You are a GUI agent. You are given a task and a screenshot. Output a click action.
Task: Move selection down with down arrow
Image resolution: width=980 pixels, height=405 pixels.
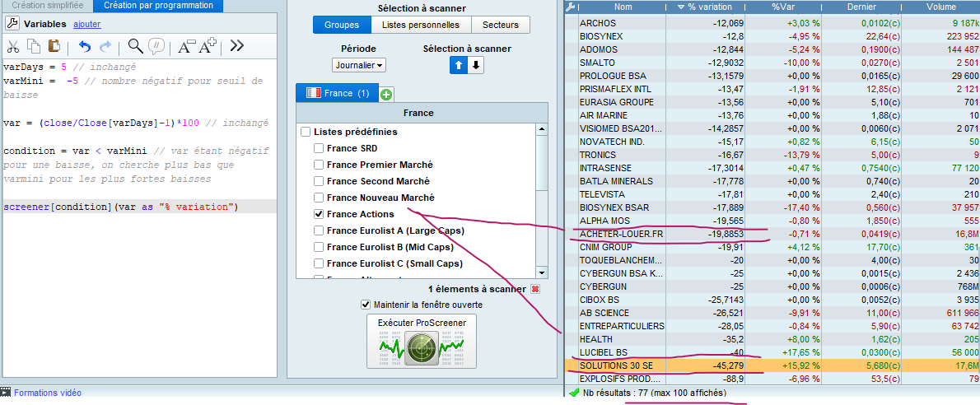475,65
